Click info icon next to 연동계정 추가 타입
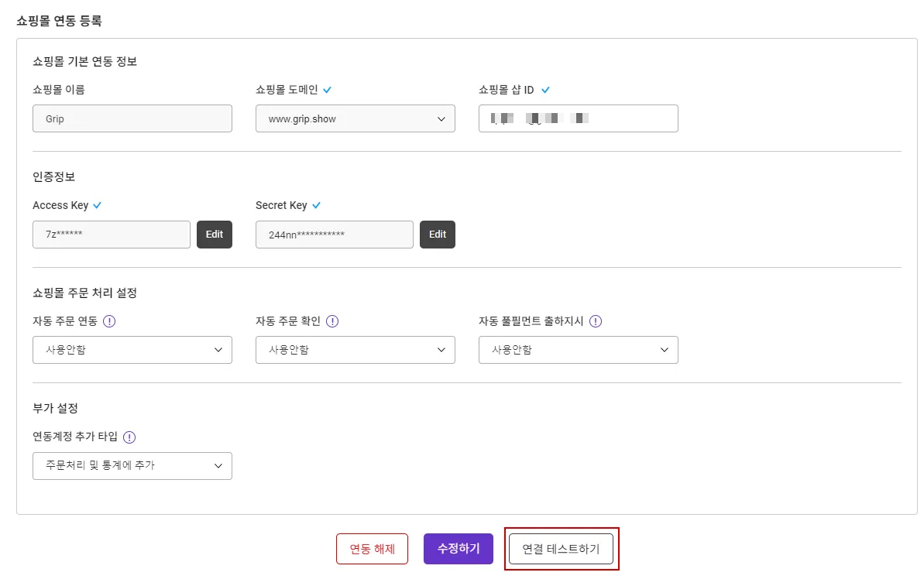The image size is (924, 586). click(x=129, y=437)
